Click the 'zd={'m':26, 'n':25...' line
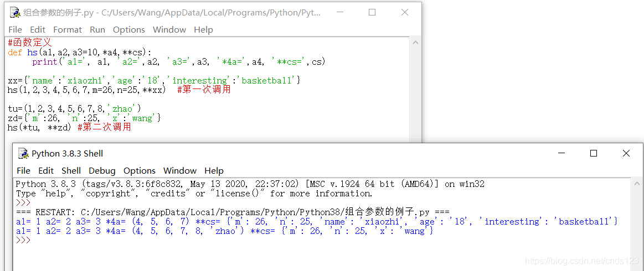The width and height of the screenshot is (644, 271). (x=84, y=118)
